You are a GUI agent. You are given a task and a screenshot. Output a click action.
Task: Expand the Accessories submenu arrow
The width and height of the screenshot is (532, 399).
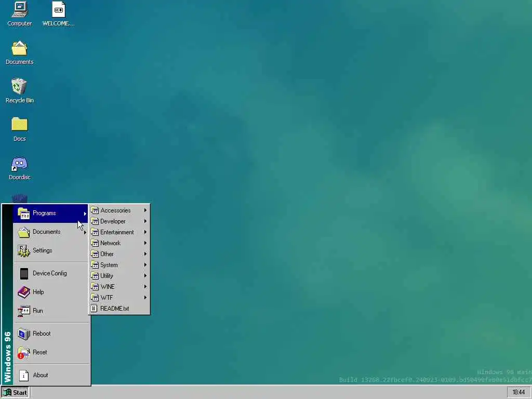pos(145,210)
